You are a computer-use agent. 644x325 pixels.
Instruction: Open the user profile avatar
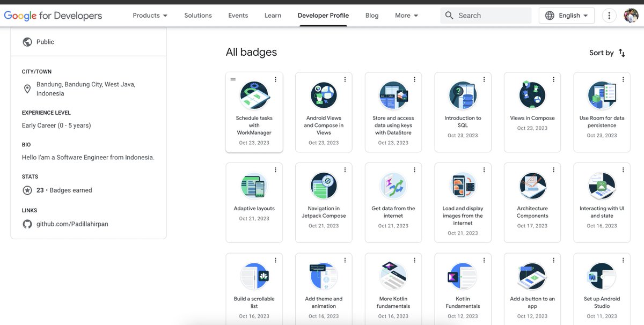[631, 16]
